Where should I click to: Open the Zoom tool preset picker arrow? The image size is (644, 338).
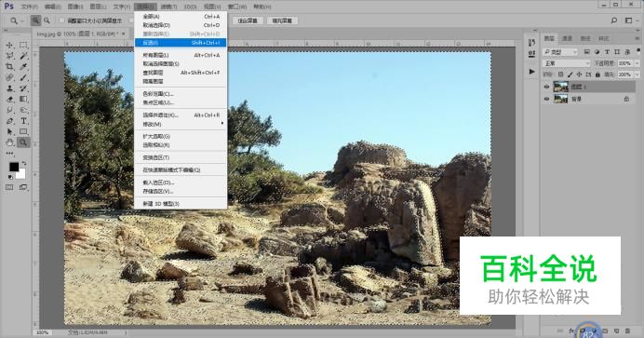[22, 20]
